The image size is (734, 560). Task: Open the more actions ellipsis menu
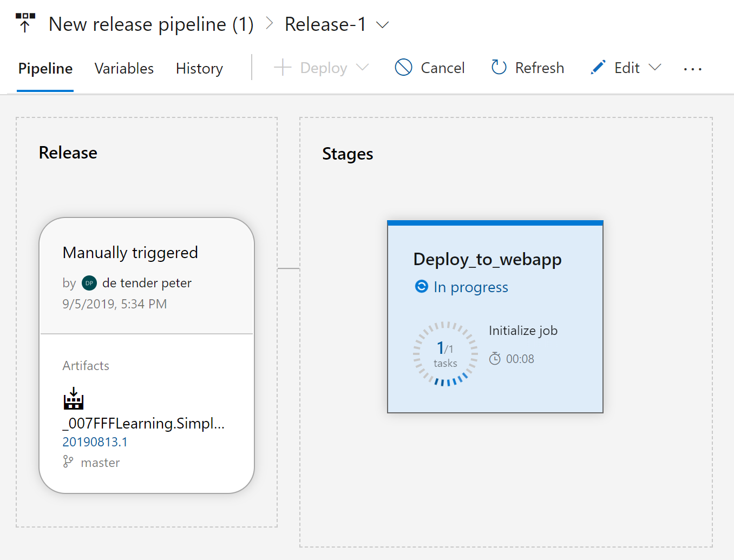point(693,69)
